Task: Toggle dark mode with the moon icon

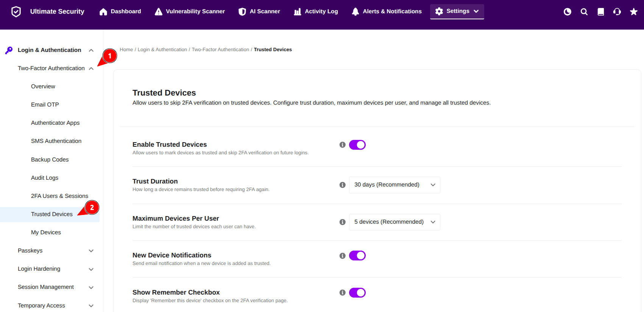Action: point(568,12)
